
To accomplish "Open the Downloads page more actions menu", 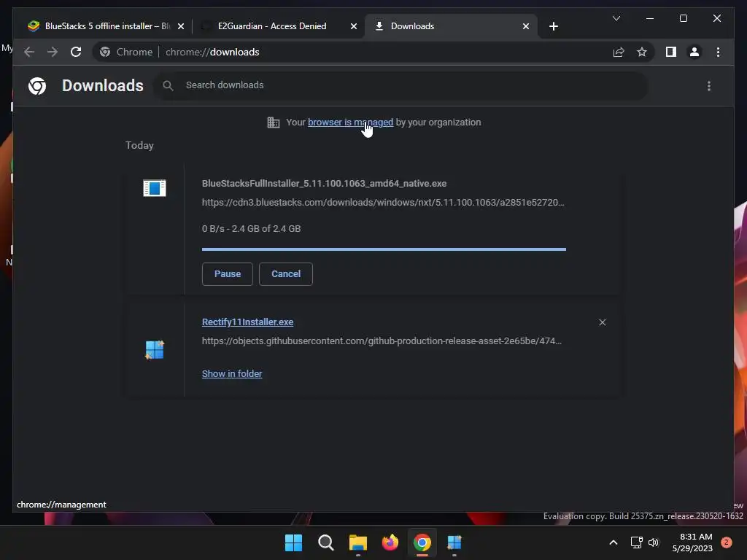I will coord(709,86).
